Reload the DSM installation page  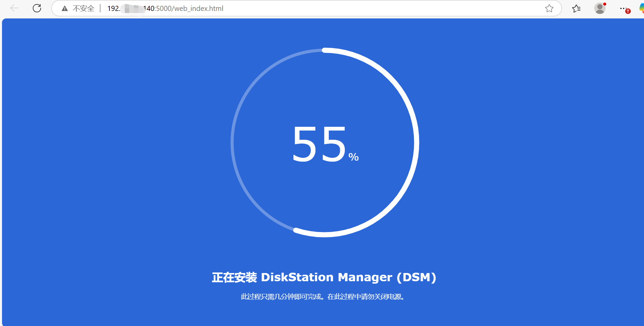pyautogui.click(x=37, y=8)
